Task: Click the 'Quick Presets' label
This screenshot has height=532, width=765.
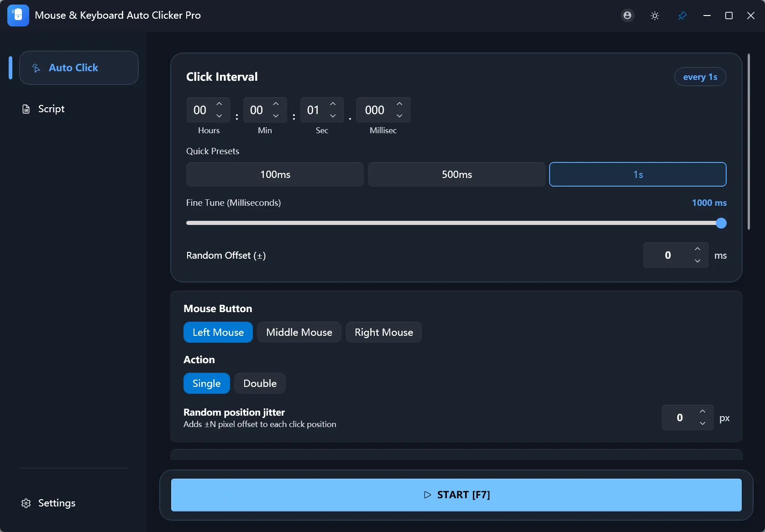Action: tap(213, 151)
